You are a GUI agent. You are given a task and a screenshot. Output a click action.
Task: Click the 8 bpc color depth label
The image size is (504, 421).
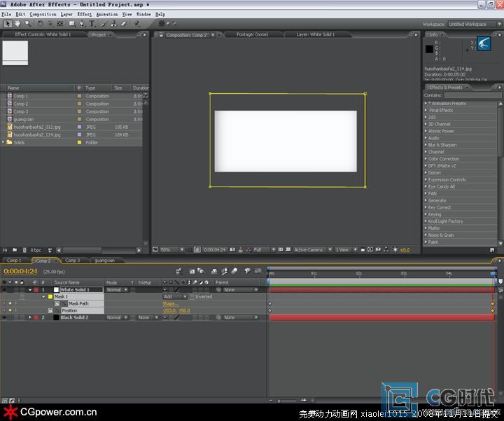[x=36, y=250]
